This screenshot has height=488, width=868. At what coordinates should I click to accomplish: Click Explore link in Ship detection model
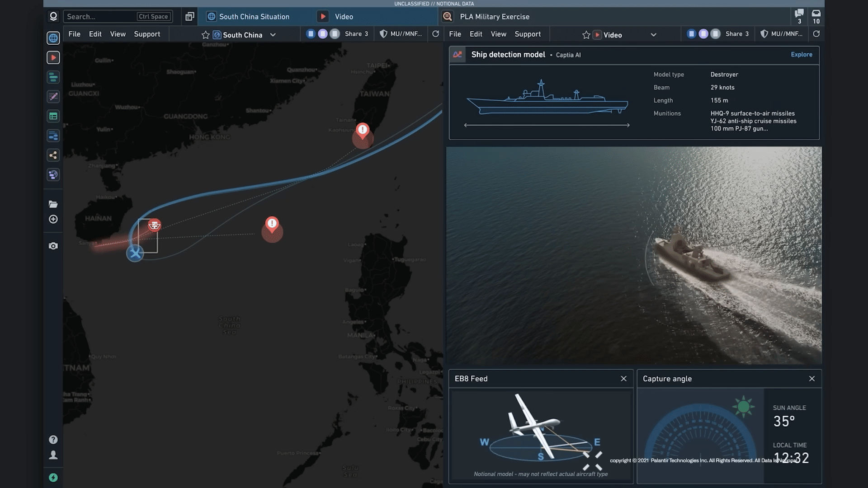point(801,55)
